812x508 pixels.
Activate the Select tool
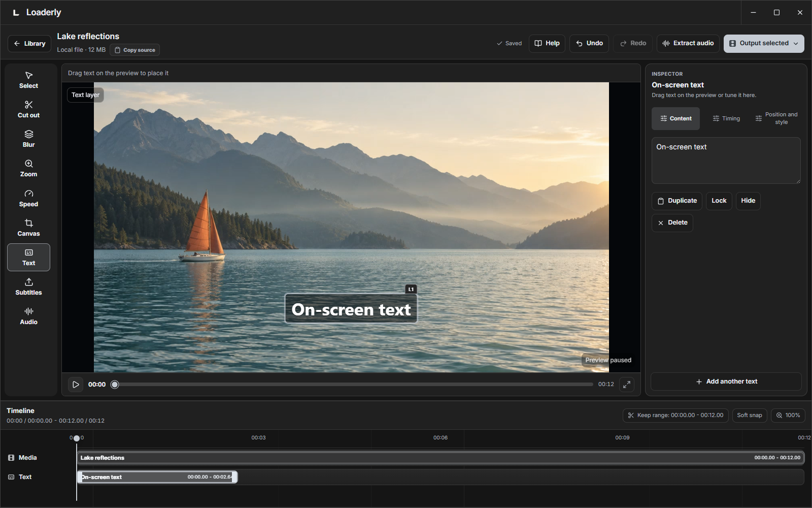pyautogui.click(x=28, y=80)
